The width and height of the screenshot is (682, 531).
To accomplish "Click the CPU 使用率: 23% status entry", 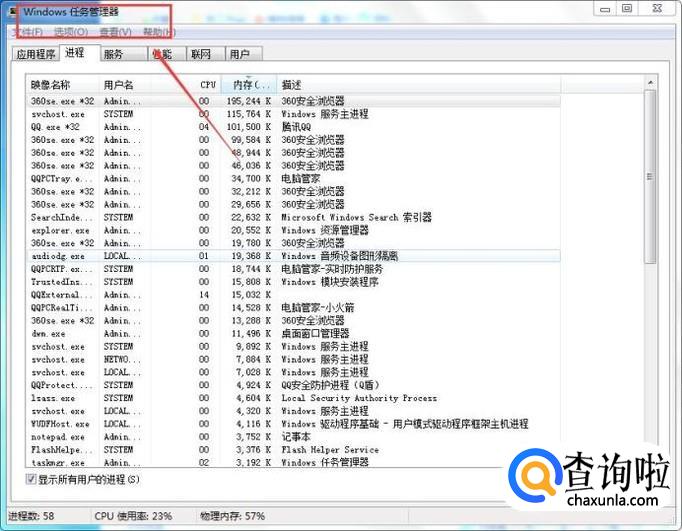I will click(133, 516).
